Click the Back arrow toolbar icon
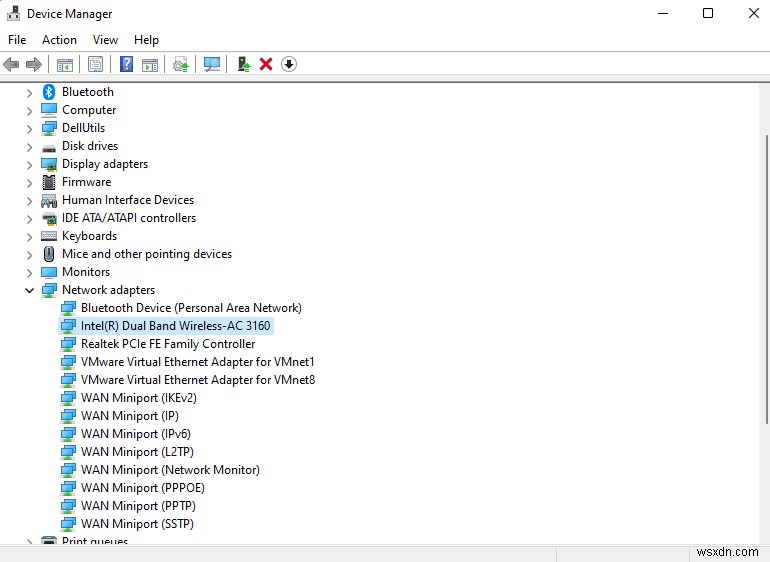Viewport: 770px width, 562px height. pos(11,64)
